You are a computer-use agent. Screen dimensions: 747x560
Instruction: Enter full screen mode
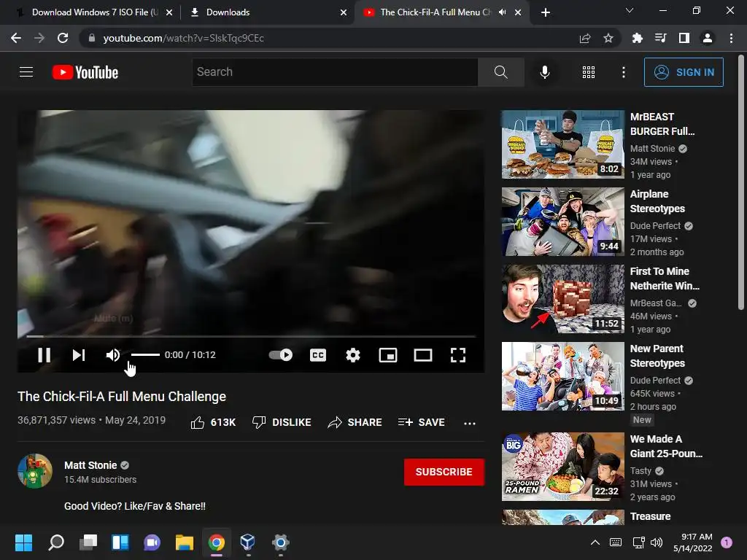458,355
